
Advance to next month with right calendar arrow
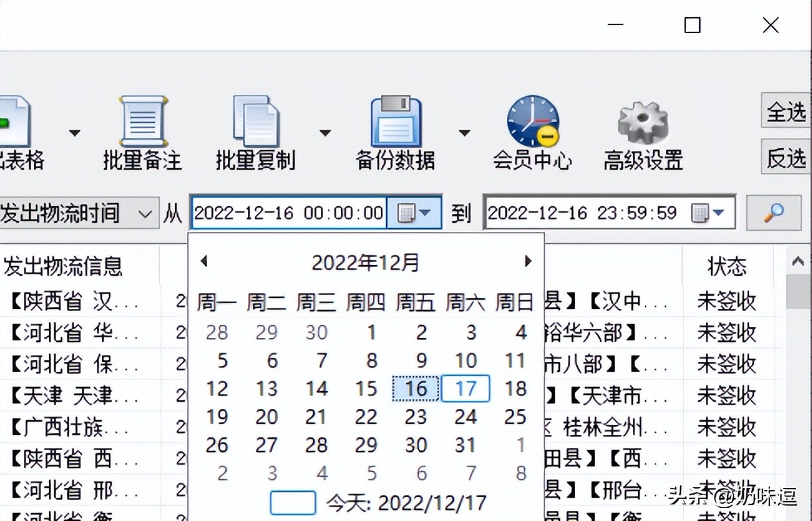[527, 261]
